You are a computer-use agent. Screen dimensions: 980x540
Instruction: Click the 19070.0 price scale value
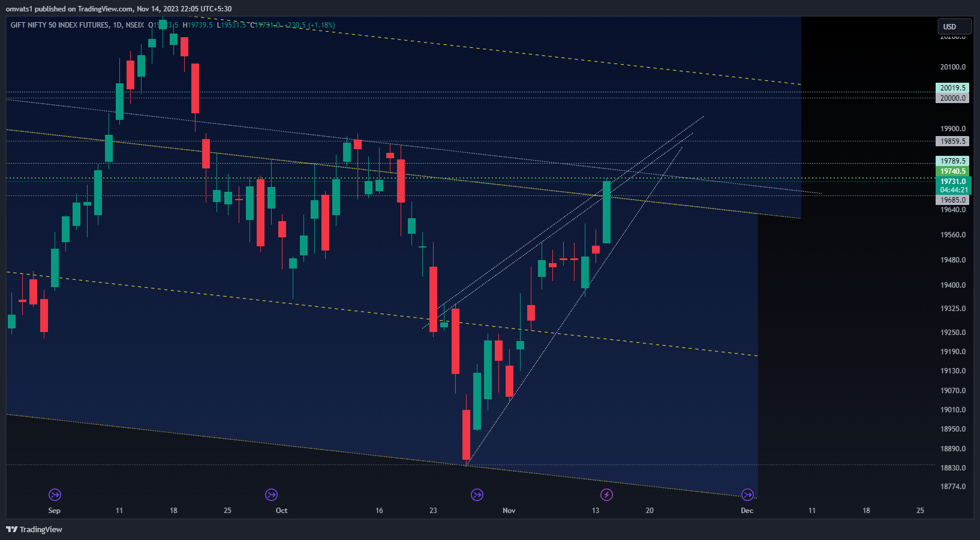pyautogui.click(x=953, y=391)
